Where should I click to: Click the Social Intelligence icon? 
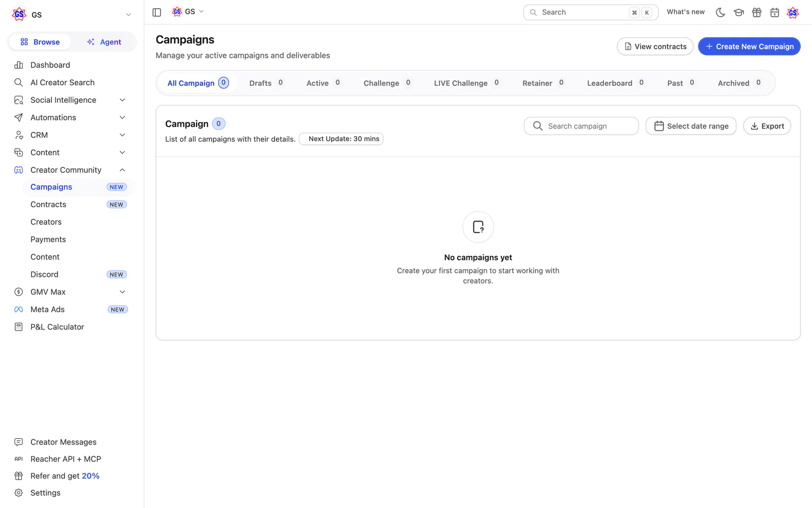click(x=19, y=100)
